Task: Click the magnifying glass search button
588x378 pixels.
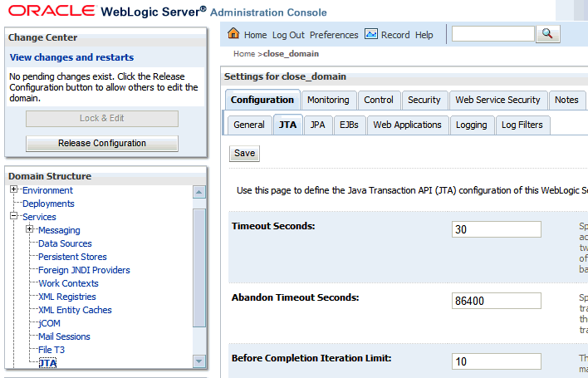Action: pyautogui.click(x=548, y=34)
